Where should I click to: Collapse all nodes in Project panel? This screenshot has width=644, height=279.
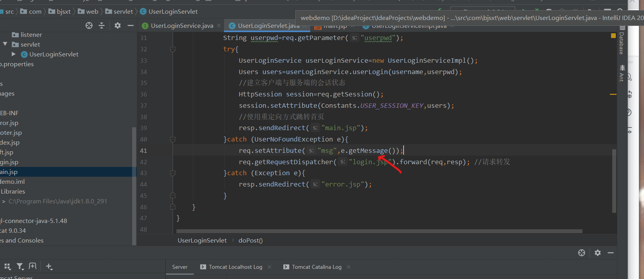[102, 25]
